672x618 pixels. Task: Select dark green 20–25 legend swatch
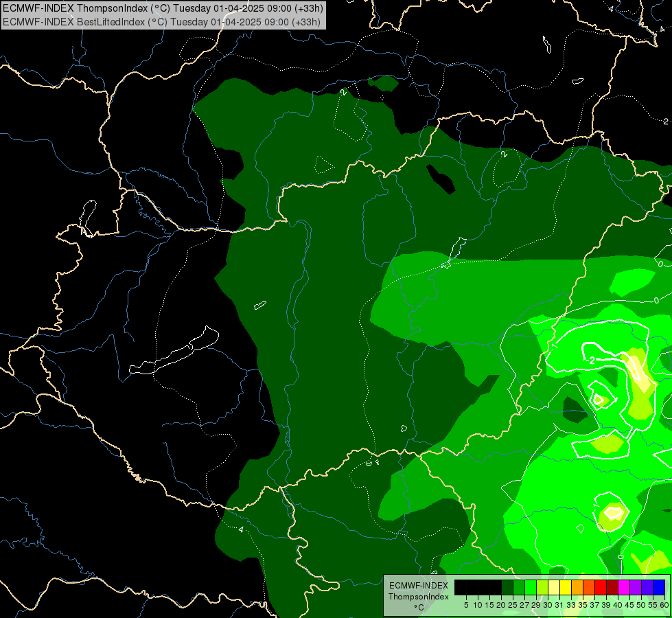(507, 587)
